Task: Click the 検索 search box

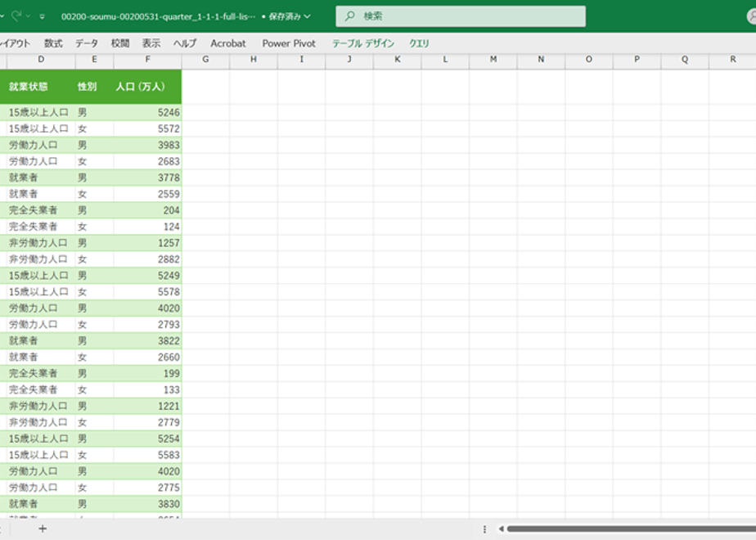Action: [x=461, y=16]
